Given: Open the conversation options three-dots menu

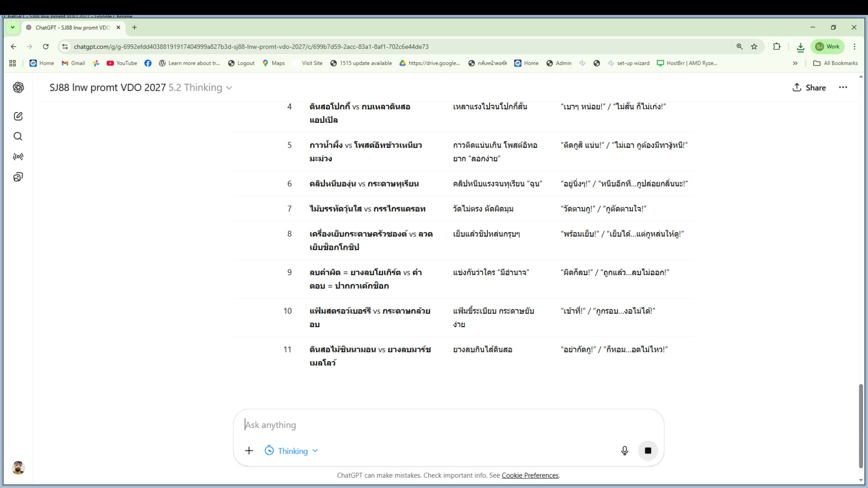Looking at the screenshot, I should pos(843,88).
